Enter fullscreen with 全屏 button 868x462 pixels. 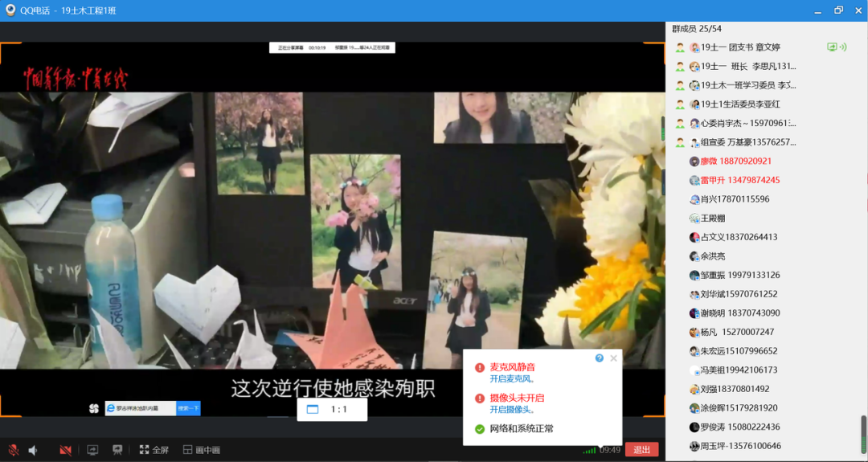(154, 450)
